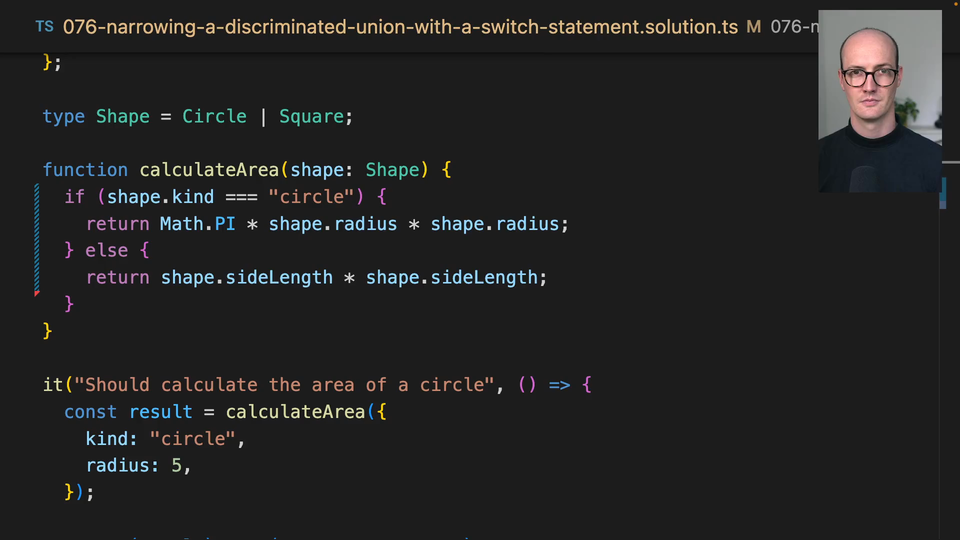
Task: Click Math.PI in the return statement
Action: tap(197, 224)
